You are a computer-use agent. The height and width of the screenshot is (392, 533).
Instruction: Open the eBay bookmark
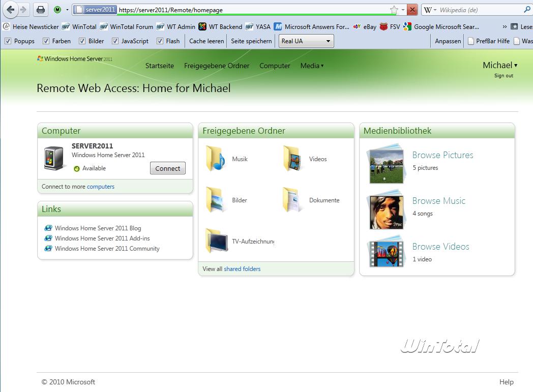[365, 26]
